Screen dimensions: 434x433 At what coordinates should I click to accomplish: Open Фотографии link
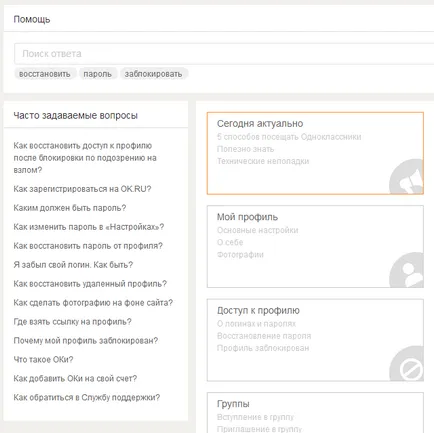240,255
